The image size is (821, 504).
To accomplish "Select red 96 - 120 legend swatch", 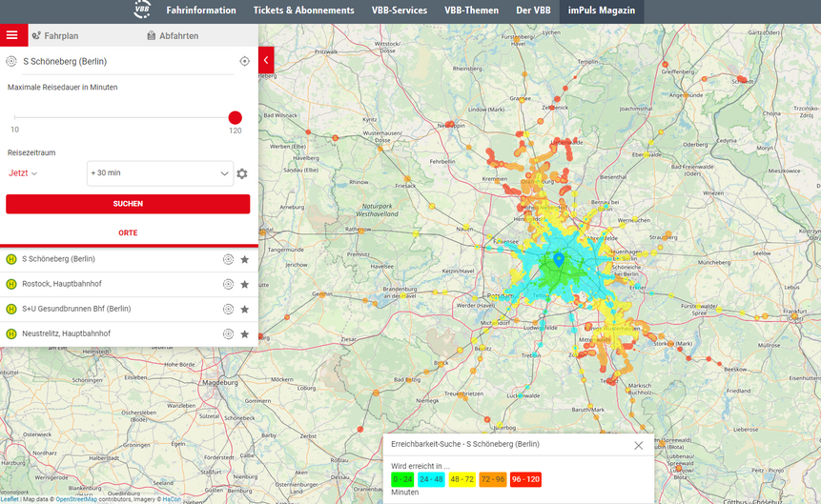I will click(x=525, y=479).
